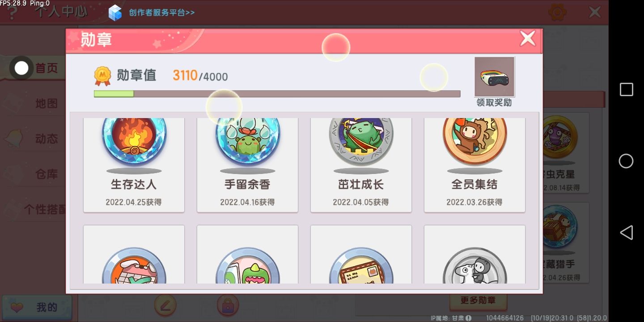
Task: Open the orange settings gear
Action: pos(557,12)
